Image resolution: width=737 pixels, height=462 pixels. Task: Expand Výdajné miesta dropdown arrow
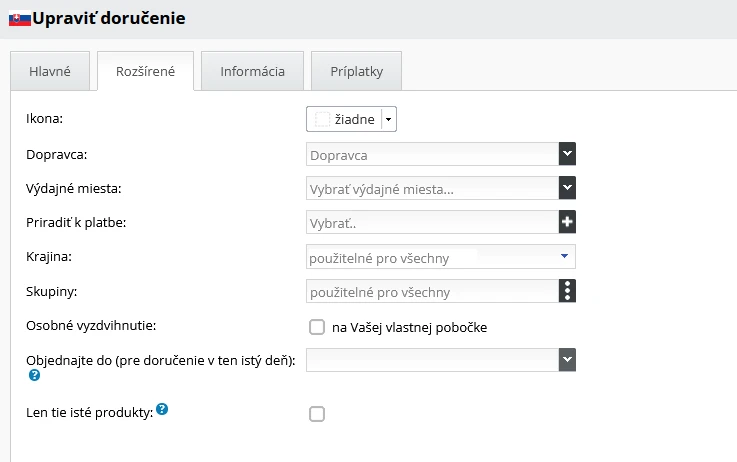(567, 188)
